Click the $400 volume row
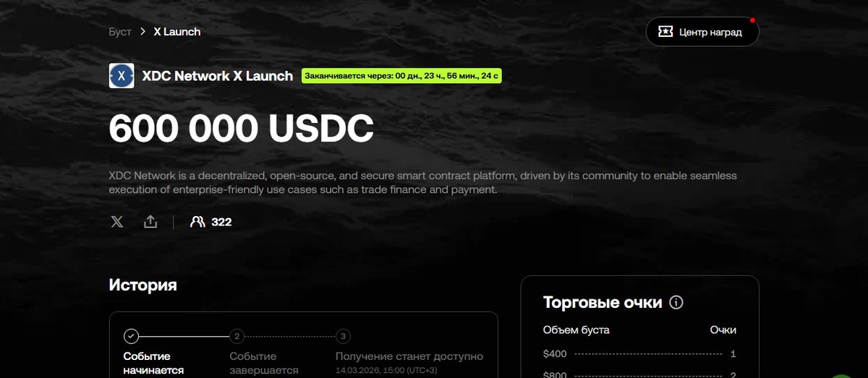The height and width of the screenshot is (378, 868). point(639,354)
